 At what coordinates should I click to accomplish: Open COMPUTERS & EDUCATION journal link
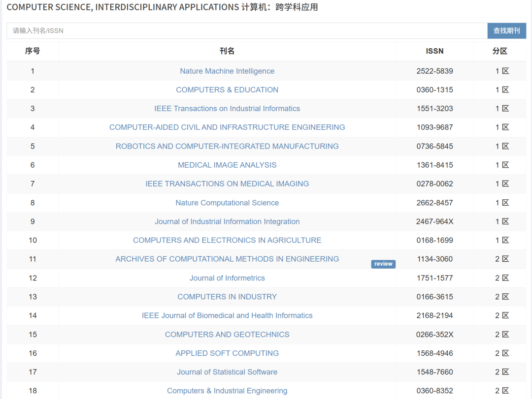click(x=227, y=90)
